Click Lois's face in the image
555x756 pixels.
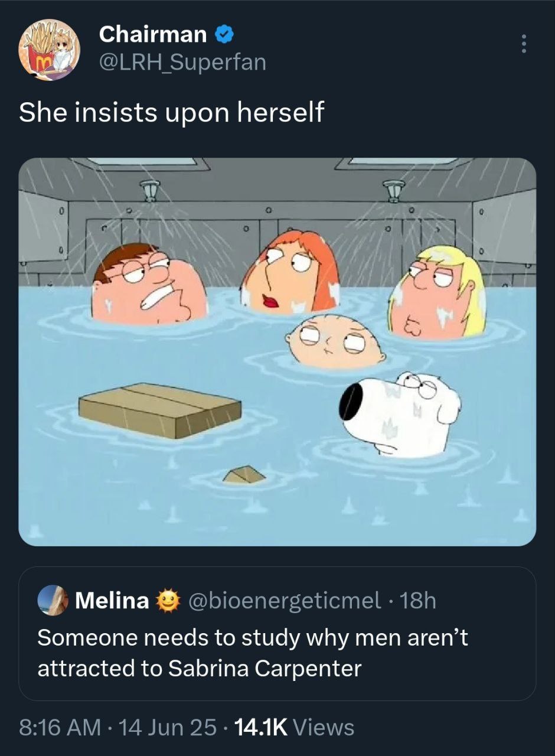click(289, 273)
